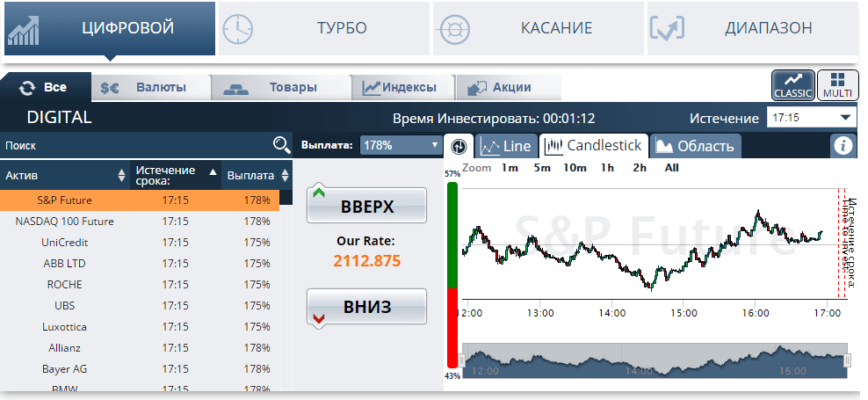Switch to MULTI view mode

click(837, 85)
